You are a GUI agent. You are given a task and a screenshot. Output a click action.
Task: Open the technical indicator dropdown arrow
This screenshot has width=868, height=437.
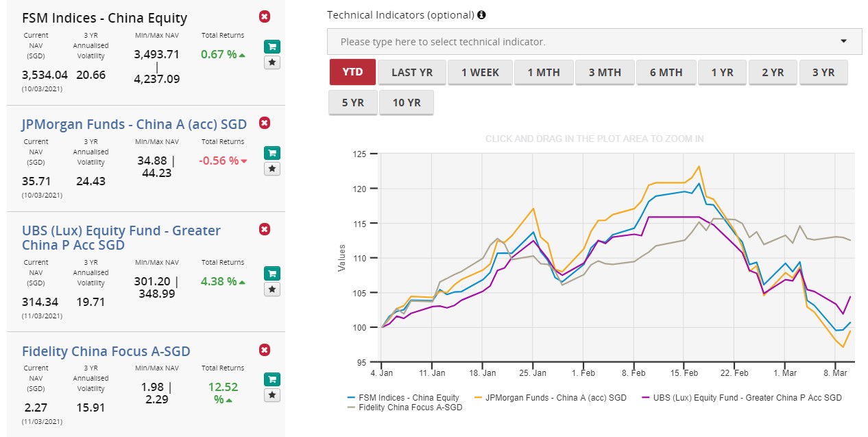click(843, 41)
